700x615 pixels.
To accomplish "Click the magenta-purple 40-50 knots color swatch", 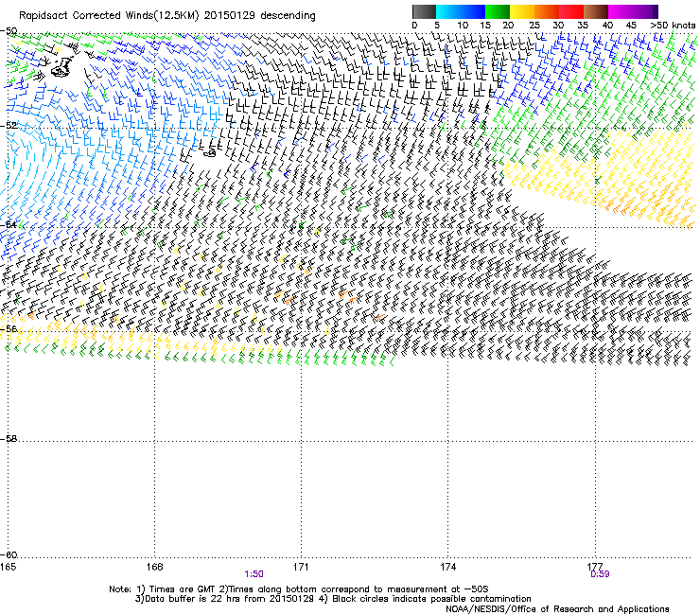I will click(x=633, y=11).
